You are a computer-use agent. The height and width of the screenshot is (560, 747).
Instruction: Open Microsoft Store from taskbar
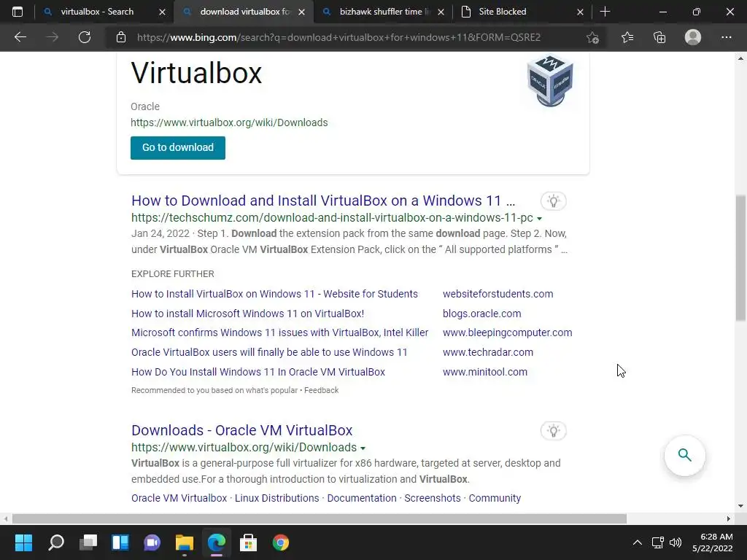coord(248,542)
